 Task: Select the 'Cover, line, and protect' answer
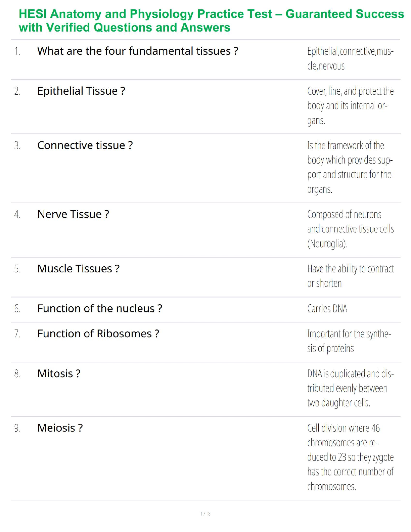point(350,105)
